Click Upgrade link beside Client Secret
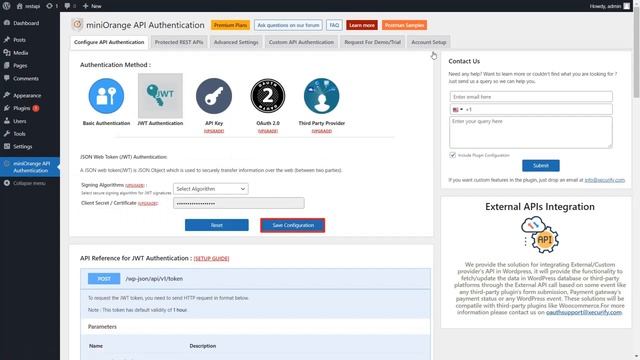 148,203
